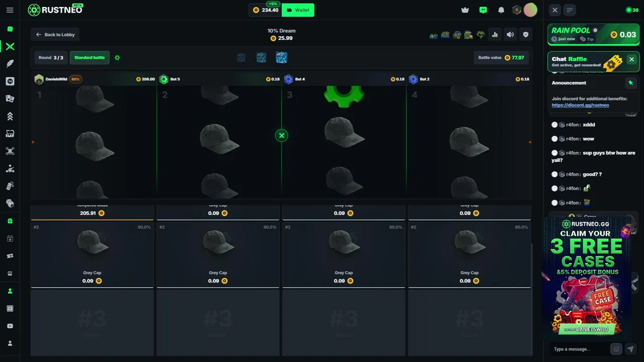Open the playing cards game in sidebar
Screen dimensions: 644x362
(x=10, y=99)
